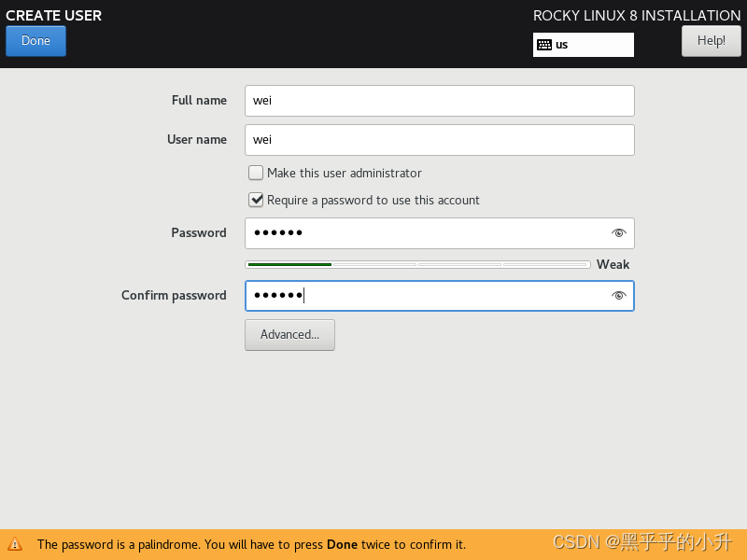
Task: Click the palindrome password warning message
Action: click(251, 544)
